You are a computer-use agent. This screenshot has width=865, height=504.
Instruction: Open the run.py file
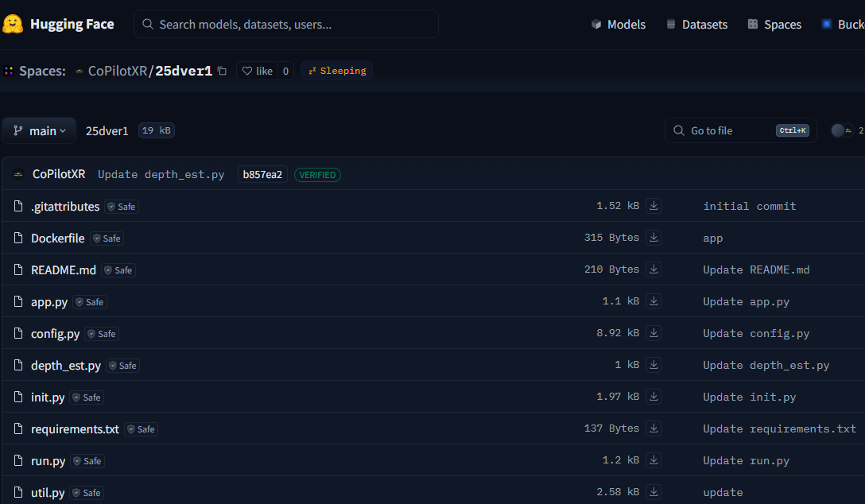pos(48,461)
